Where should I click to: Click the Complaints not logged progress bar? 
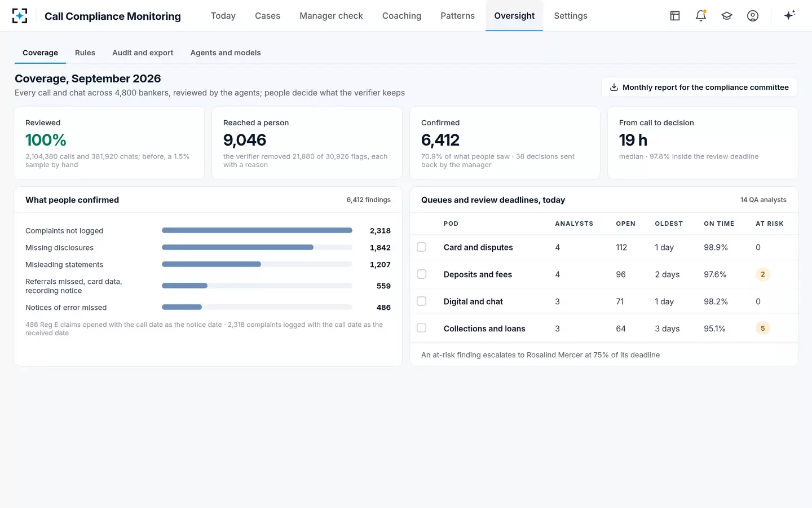click(x=257, y=230)
